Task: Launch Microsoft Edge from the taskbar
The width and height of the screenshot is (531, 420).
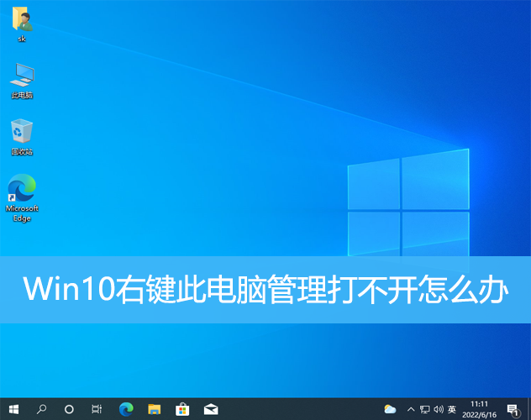Action: tap(126, 409)
